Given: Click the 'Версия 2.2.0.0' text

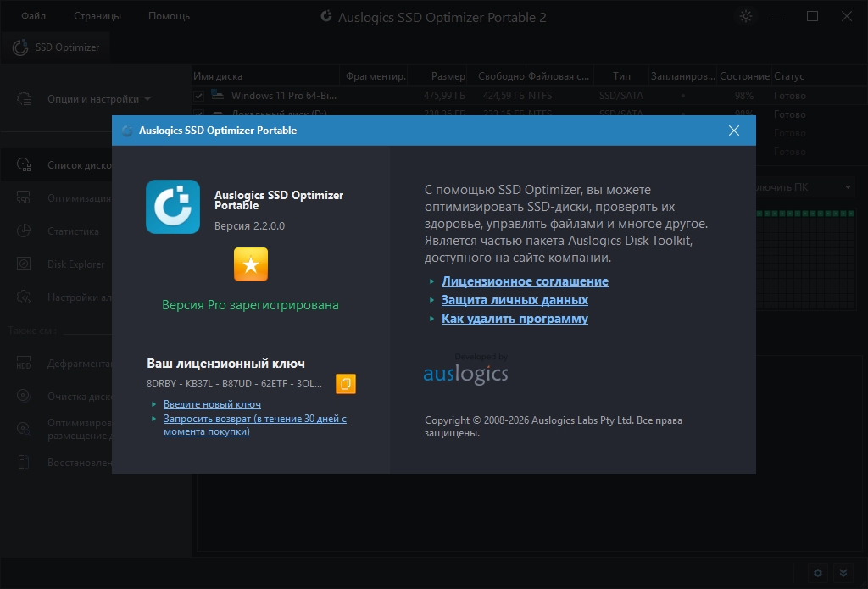Looking at the screenshot, I should [x=250, y=226].
